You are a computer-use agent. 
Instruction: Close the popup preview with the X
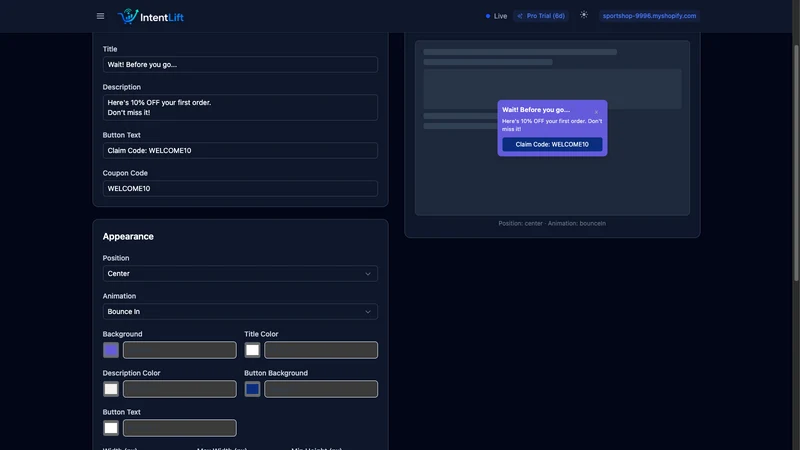pyautogui.click(x=596, y=112)
